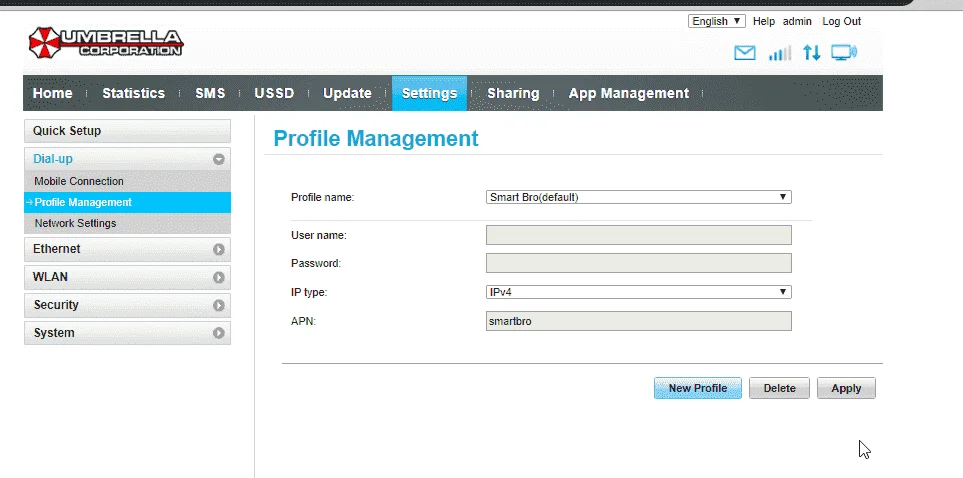Open the USSD tab
Image resolution: width=963 pixels, height=478 pixels.
coord(274,93)
